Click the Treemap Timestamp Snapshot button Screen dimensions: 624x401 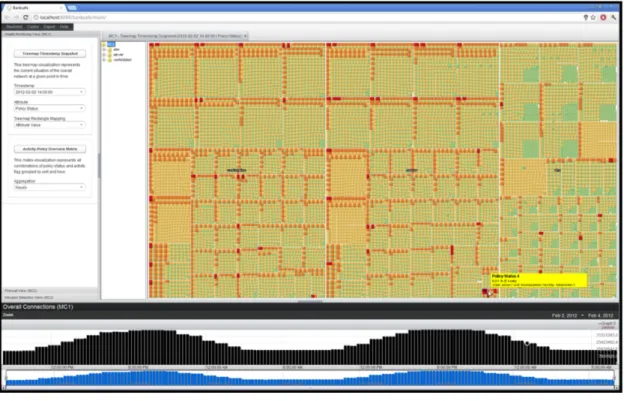[x=50, y=54]
